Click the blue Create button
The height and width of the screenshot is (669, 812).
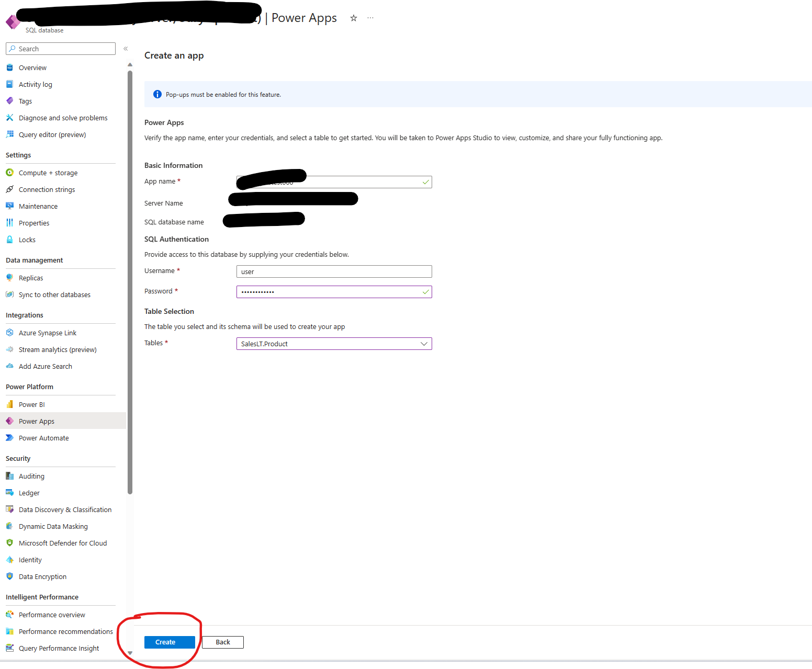tap(170, 642)
